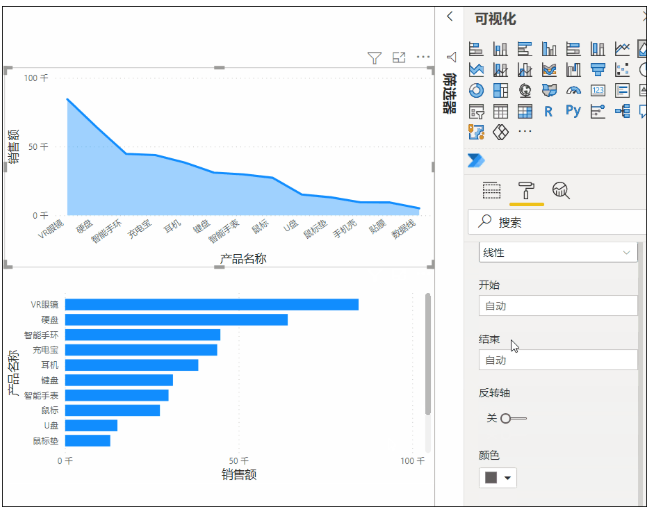Select the filled map visual
Viewport: 652px width, 510px height.
coord(549,90)
